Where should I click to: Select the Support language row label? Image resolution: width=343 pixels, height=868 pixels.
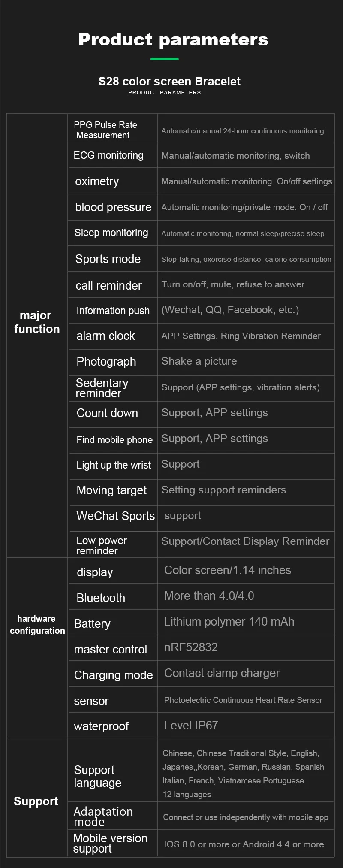[x=98, y=777]
